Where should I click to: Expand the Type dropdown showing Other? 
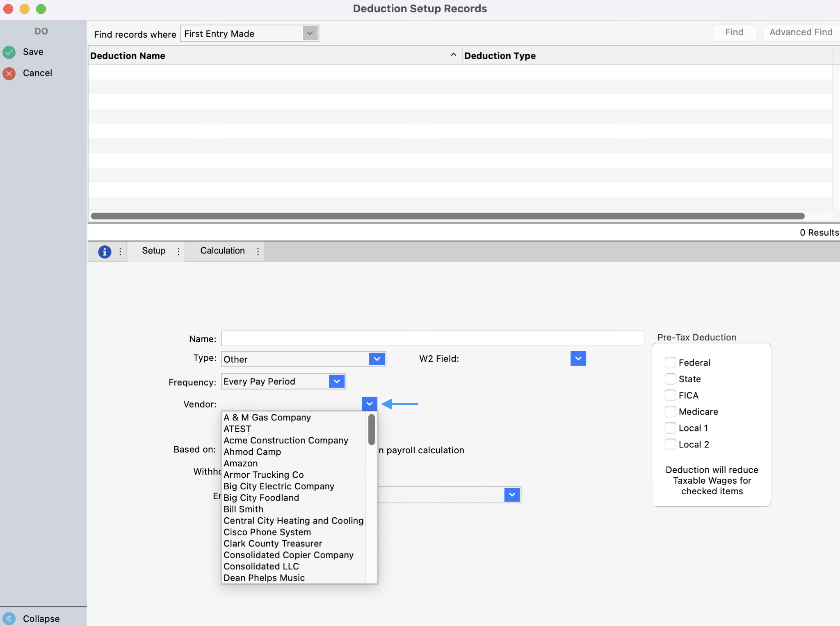[x=377, y=359]
